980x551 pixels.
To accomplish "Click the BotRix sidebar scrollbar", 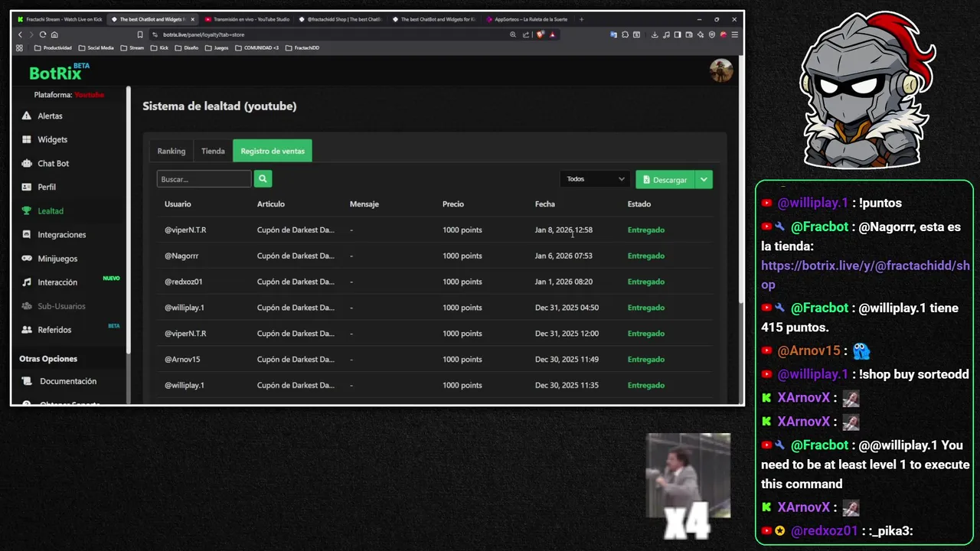I will [x=129, y=218].
